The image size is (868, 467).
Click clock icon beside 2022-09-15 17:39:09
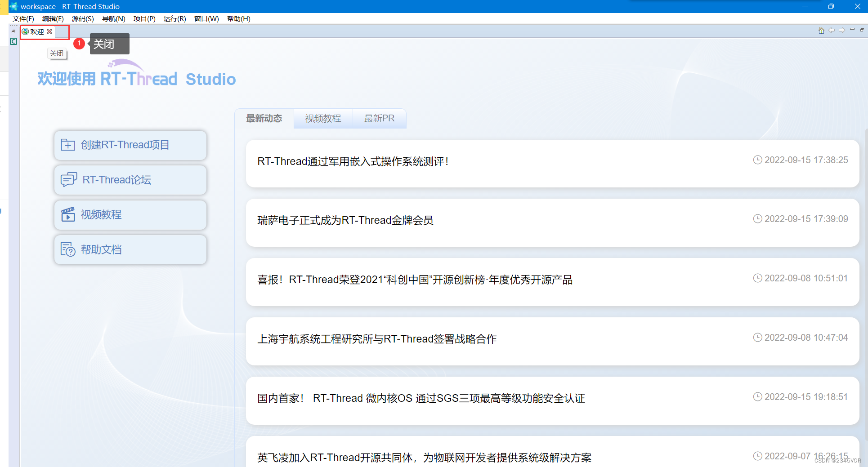[x=757, y=219]
